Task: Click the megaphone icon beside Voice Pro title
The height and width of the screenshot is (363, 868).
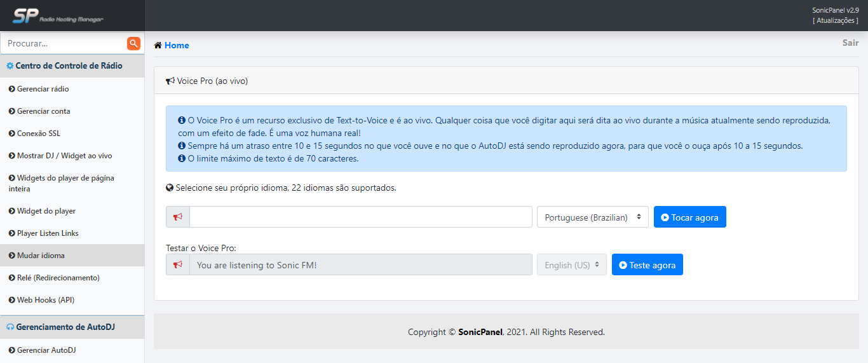Action: coord(170,81)
